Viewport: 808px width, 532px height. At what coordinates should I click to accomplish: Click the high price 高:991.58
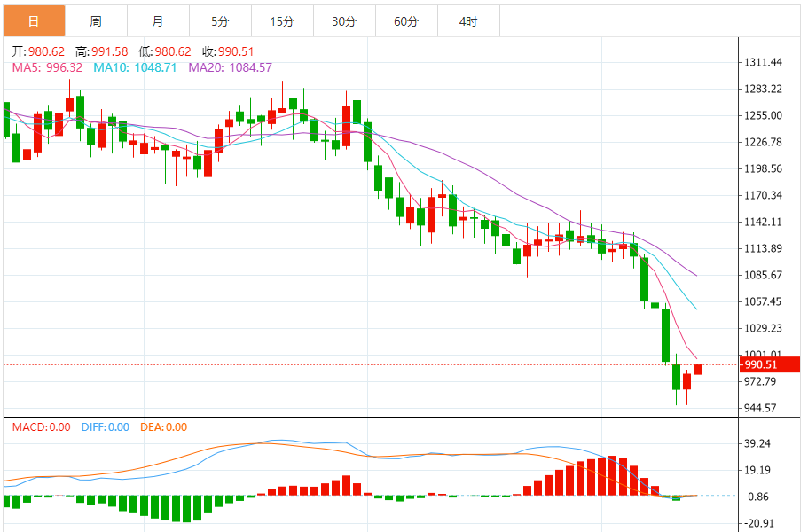tap(101, 51)
